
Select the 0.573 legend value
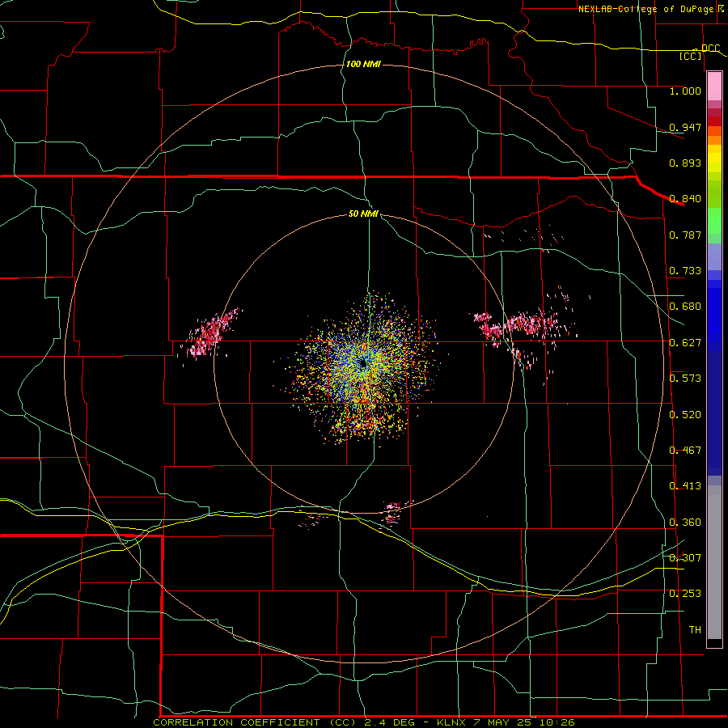pyautogui.click(x=685, y=379)
